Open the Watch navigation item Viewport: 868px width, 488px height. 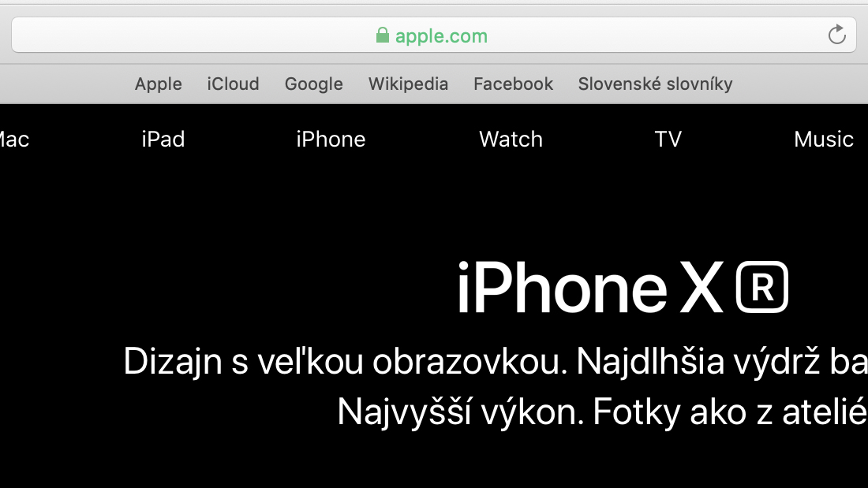click(511, 140)
